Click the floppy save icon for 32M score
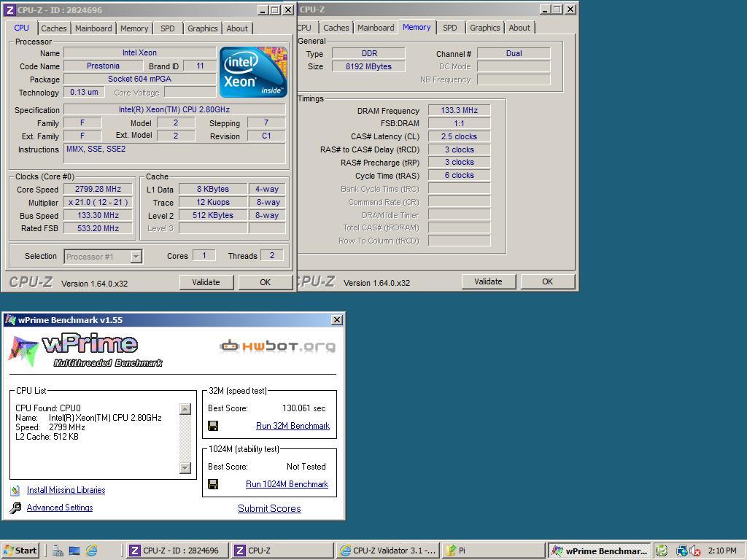Image resolution: width=747 pixels, height=560 pixels. click(x=213, y=426)
